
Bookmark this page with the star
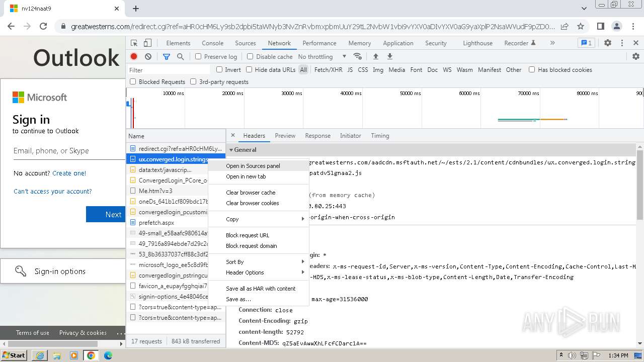581,26
